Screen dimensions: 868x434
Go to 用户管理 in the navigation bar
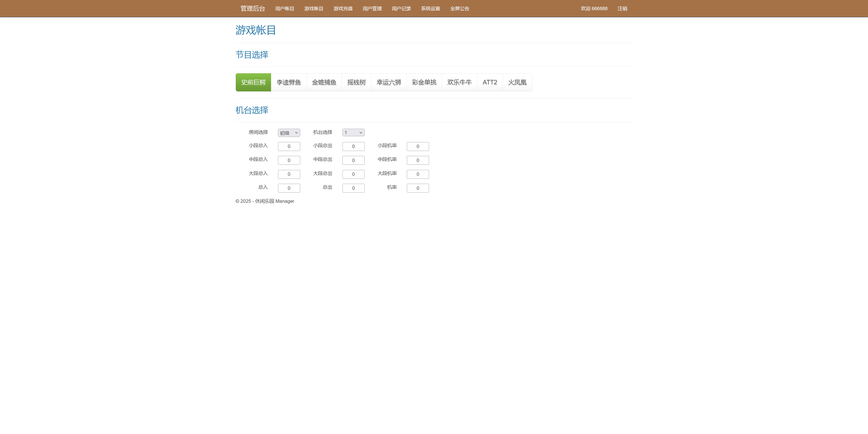point(372,8)
